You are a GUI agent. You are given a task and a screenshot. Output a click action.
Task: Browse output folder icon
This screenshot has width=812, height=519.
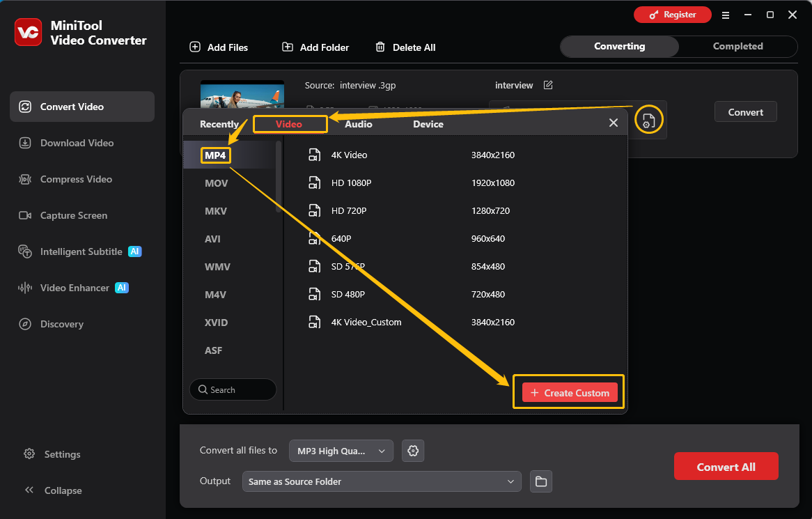point(540,481)
